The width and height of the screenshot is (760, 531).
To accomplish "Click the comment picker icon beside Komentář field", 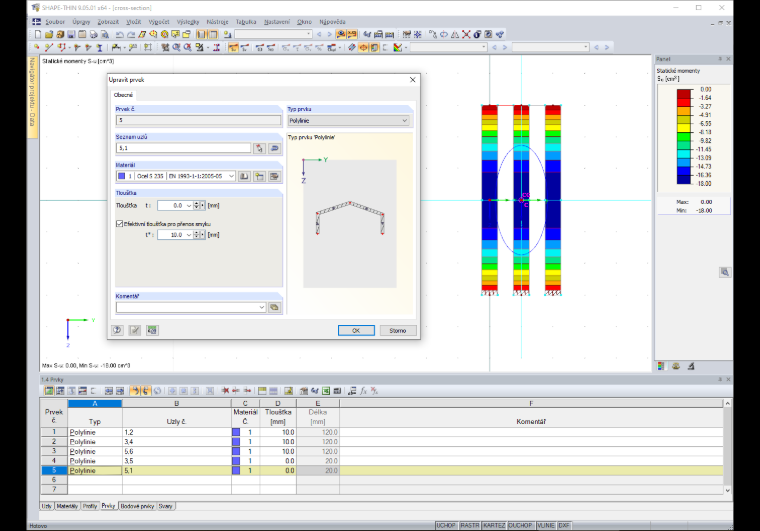I will point(274,307).
